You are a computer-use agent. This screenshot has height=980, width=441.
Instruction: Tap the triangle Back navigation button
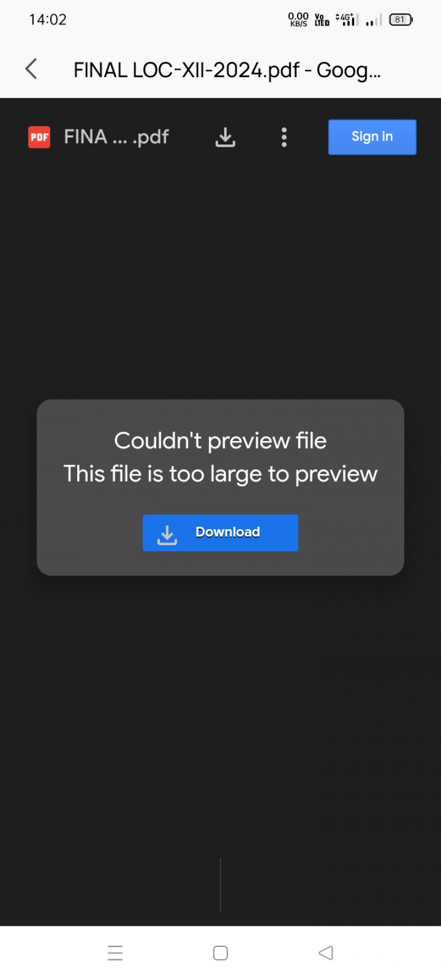click(x=326, y=952)
